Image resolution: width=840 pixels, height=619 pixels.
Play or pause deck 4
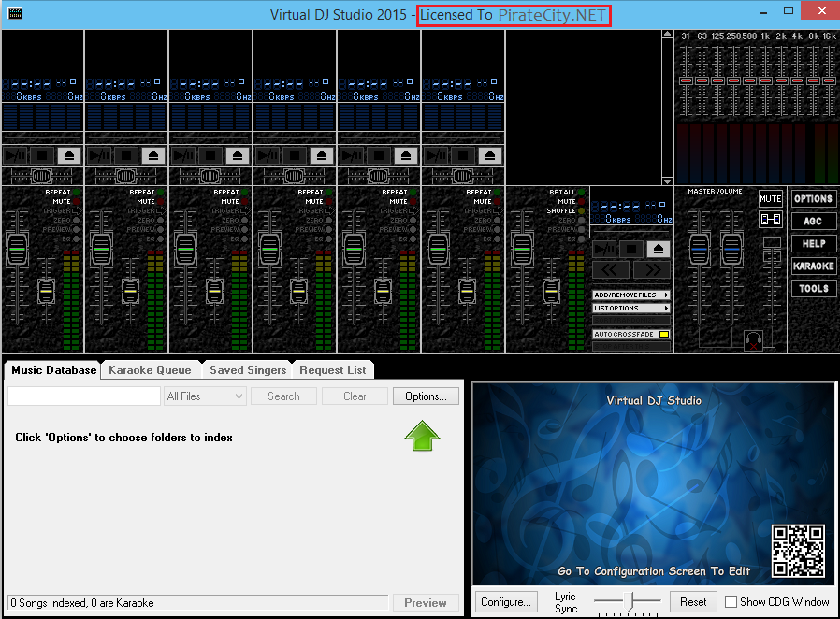click(x=268, y=156)
